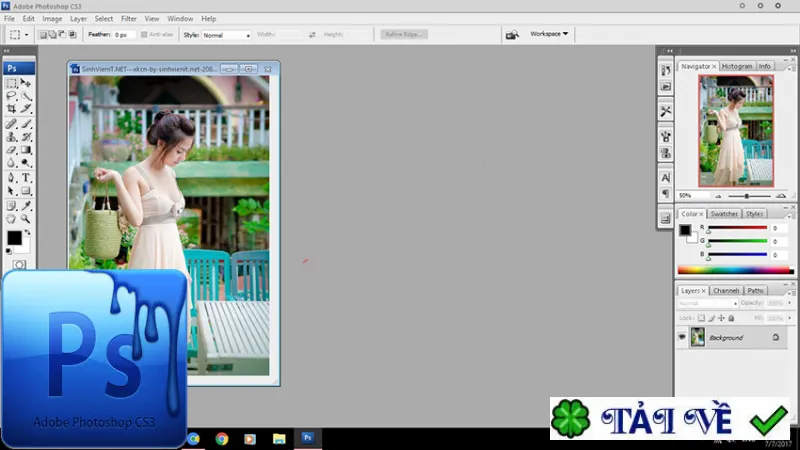Toggle Lock image pixels brush icon
800x450 pixels.
[x=711, y=318]
